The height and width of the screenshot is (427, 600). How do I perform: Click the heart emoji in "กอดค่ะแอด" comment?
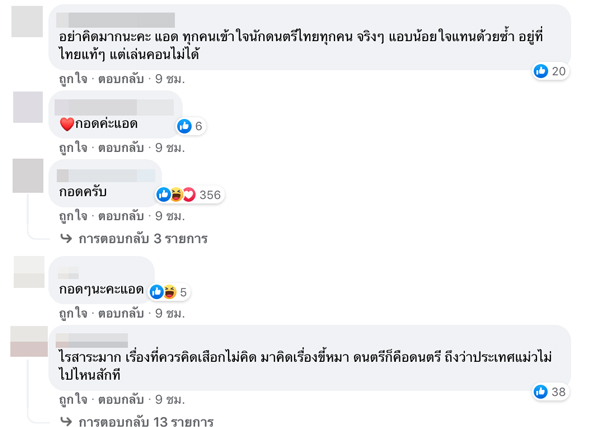(68, 124)
